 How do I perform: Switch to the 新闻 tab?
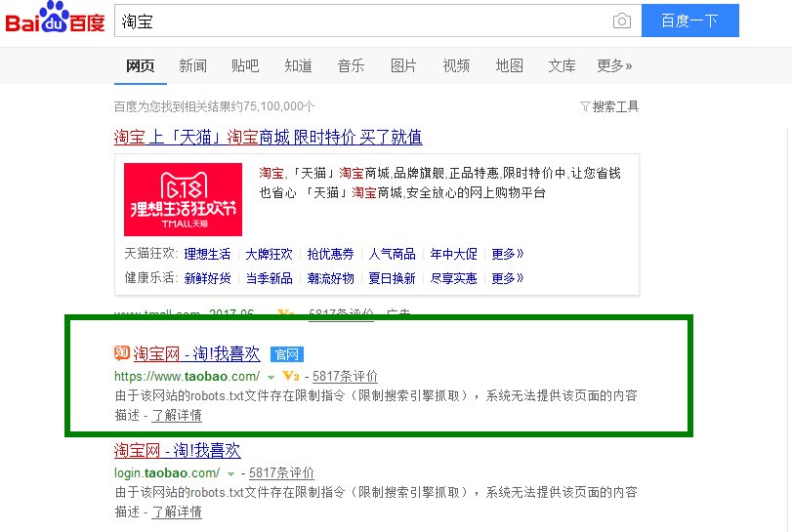click(x=193, y=65)
